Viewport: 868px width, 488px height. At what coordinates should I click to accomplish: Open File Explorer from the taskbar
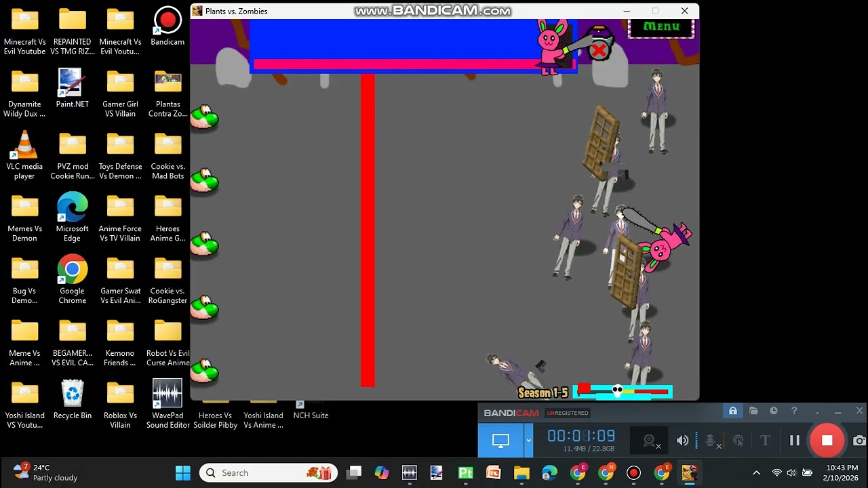coord(521,472)
